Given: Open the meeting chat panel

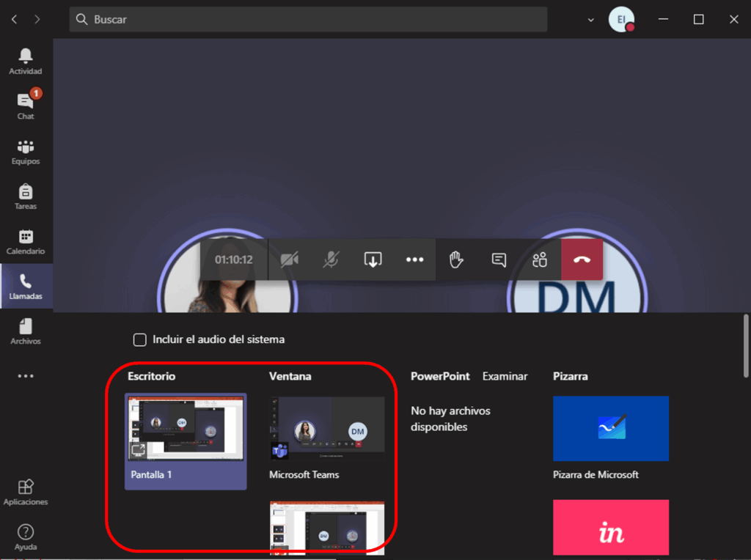Looking at the screenshot, I should pos(499,259).
